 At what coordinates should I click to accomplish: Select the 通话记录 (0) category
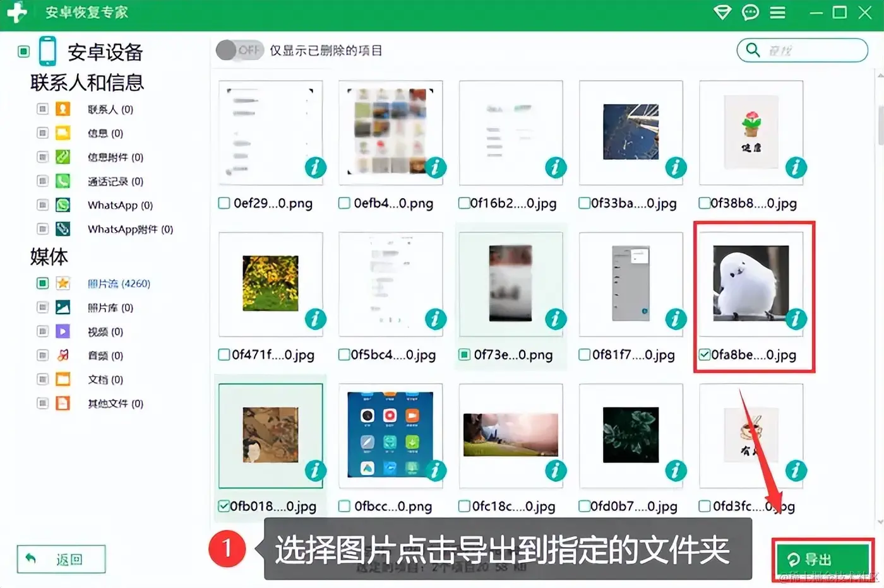click(116, 182)
